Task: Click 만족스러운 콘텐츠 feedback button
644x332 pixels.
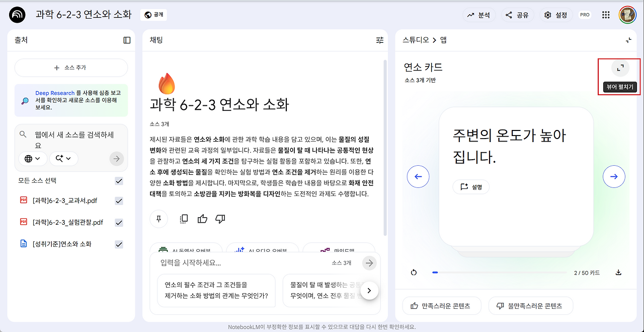Action: pos(442,306)
